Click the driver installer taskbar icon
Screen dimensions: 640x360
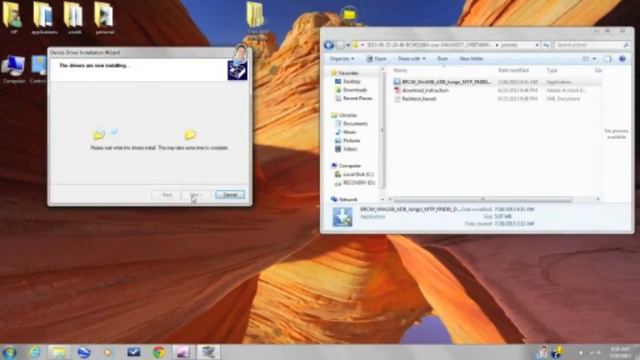(x=208, y=352)
